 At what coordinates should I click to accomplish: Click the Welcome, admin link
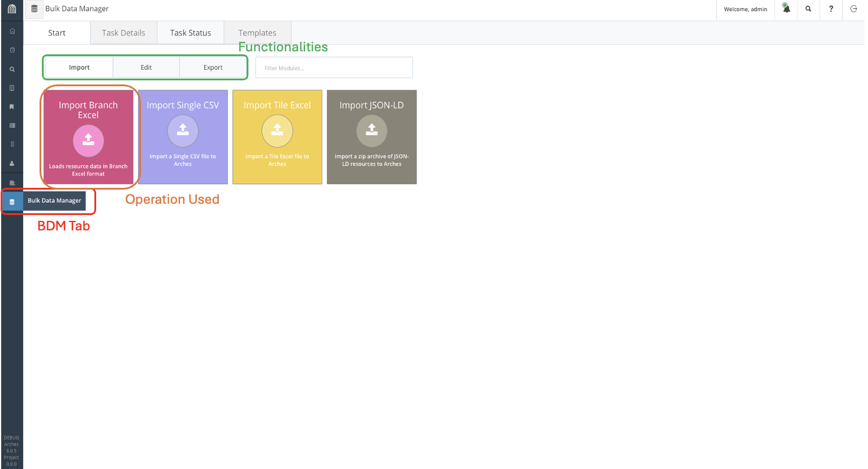pyautogui.click(x=745, y=9)
